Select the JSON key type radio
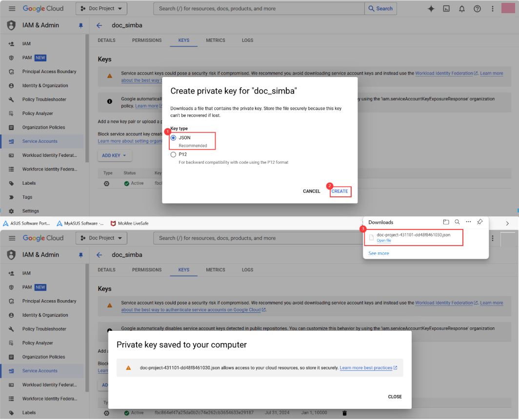 tap(173, 138)
